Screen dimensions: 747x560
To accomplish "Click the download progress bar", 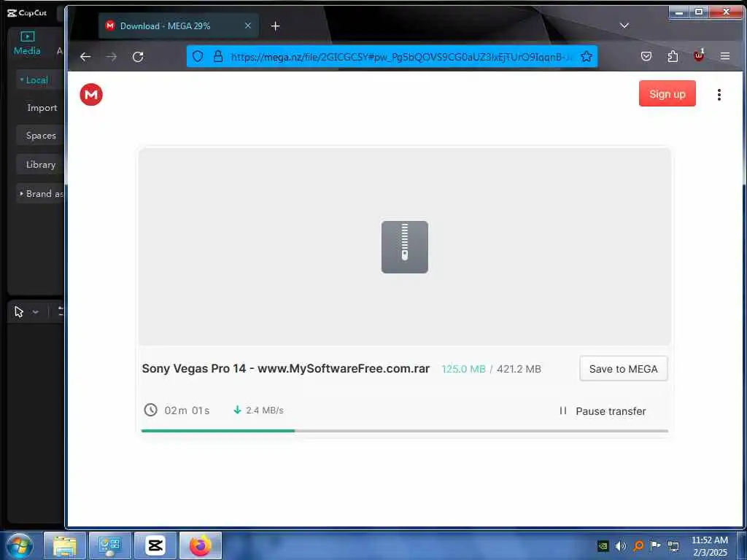I will coord(404,431).
